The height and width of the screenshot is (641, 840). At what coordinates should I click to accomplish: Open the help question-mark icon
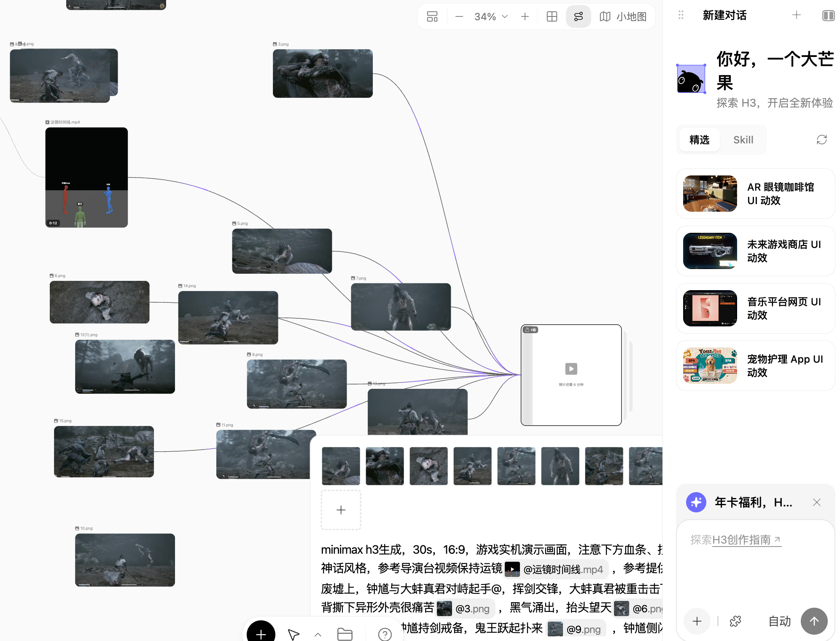click(385, 634)
